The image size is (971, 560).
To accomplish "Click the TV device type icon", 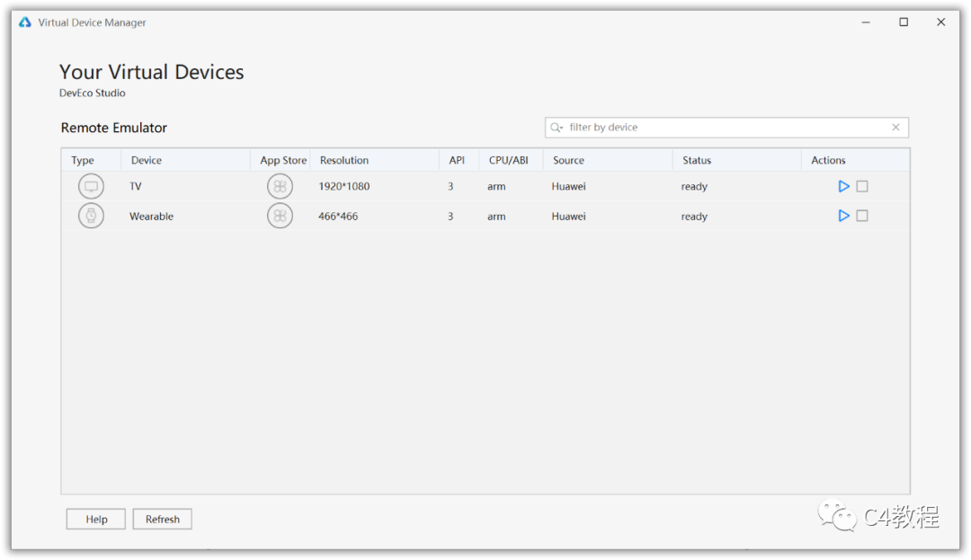I will click(91, 186).
